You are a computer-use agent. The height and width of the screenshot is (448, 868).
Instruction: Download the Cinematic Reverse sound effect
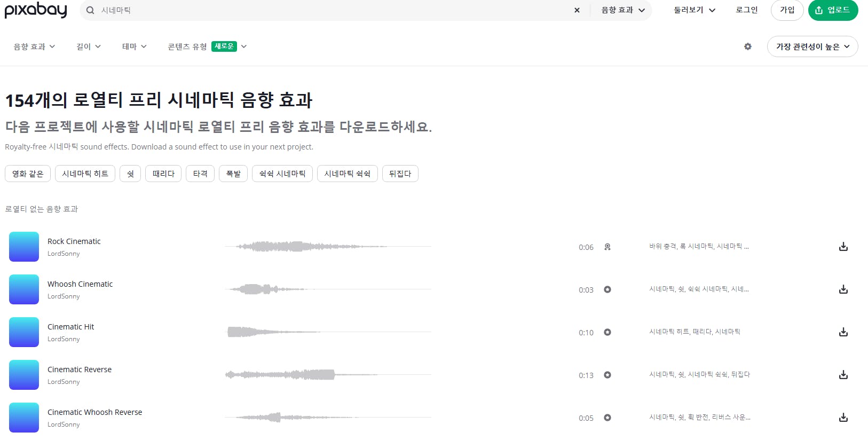(843, 375)
